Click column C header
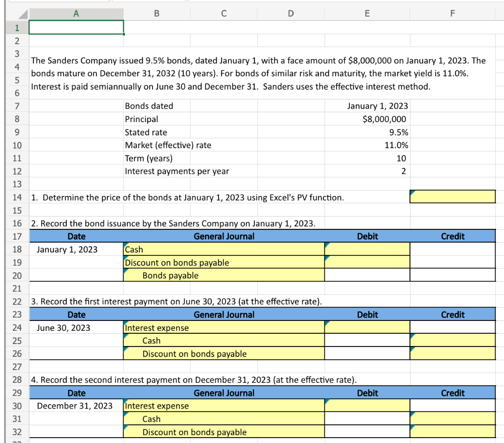The image size is (504, 443). click(x=224, y=13)
